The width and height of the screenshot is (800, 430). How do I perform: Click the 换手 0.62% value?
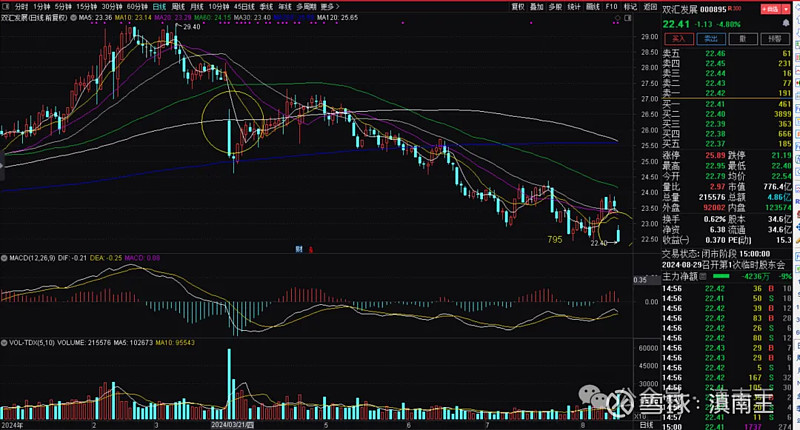(x=714, y=219)
